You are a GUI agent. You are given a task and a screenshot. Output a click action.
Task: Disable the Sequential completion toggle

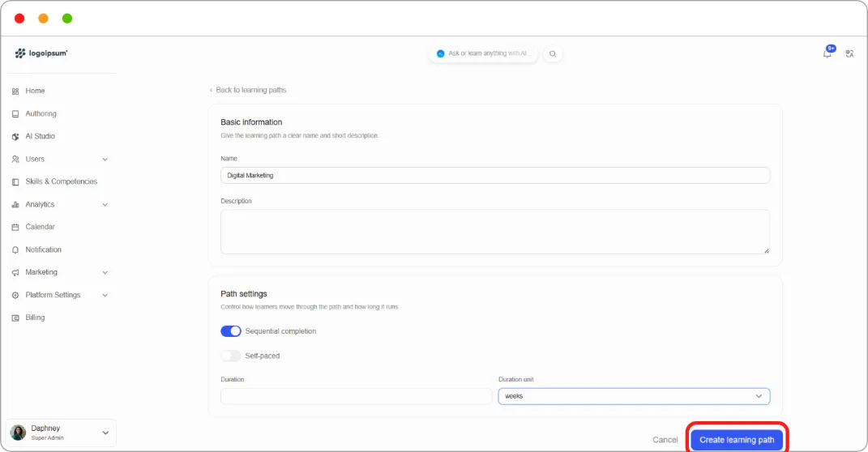(x=231, y=331)
